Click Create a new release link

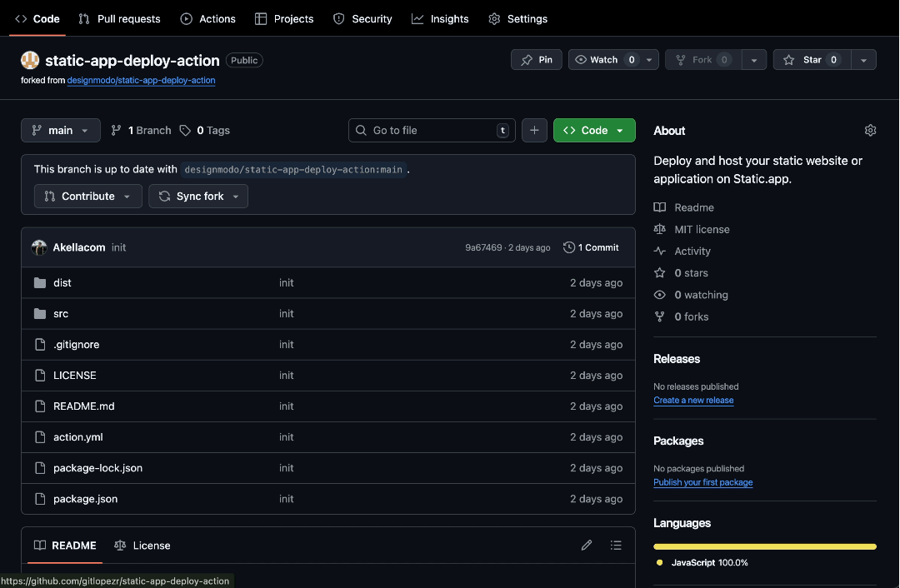click(x=693, y=401)
